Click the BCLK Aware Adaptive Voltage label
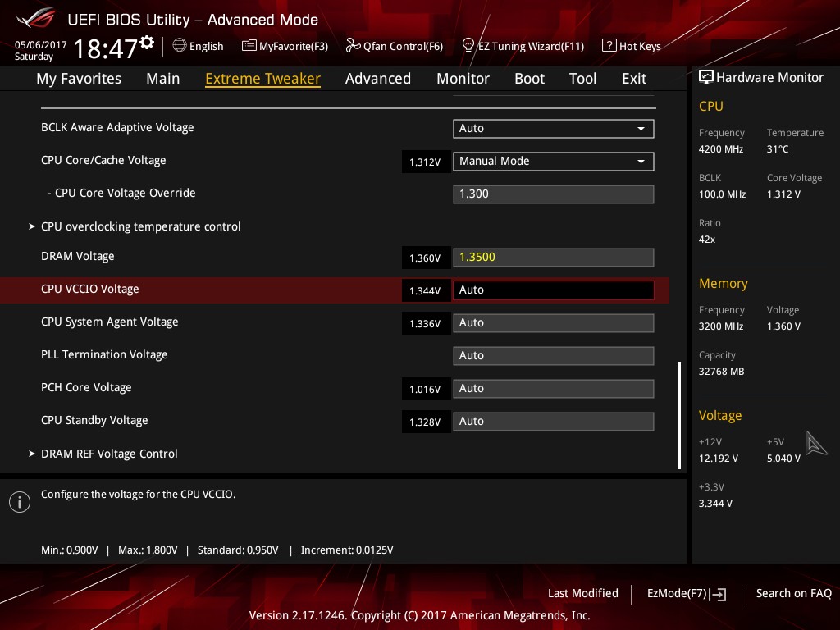The width and height of the screenshot is (840, 630). coord(117,127)
